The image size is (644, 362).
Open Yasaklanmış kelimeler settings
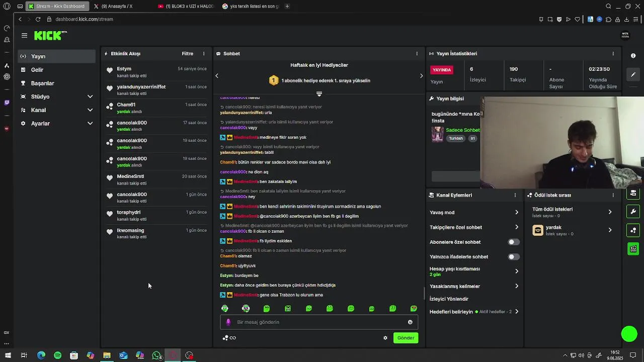(x=474, y=287)
